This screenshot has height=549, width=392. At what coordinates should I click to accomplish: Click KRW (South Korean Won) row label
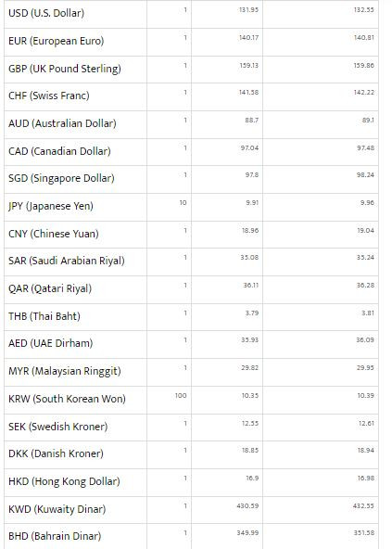[67, 399]
